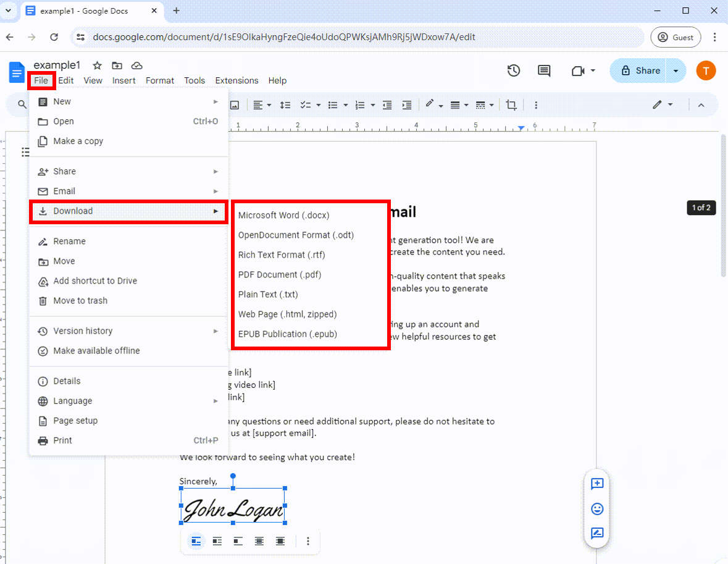Increase indent with the toolbar icon
The height and width of the screenshot is (564, 728).
(407, 105)
